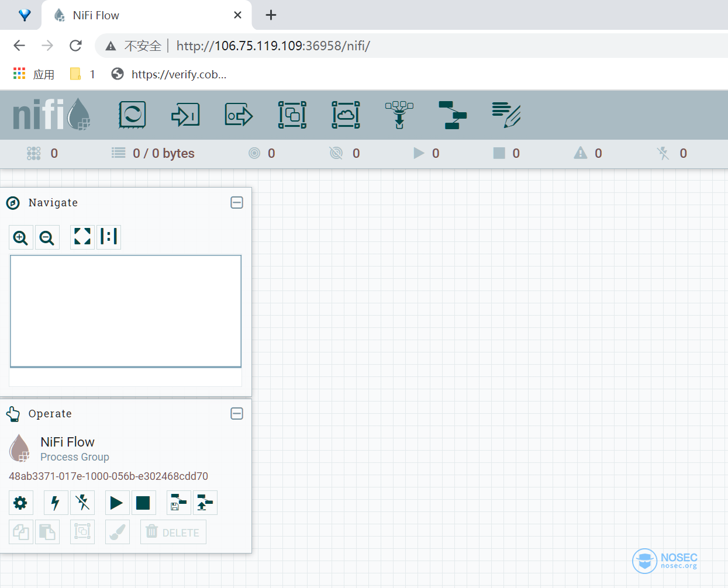Select the Label component icon
Viewport: 728px width, 588px height.
(506, 115)
